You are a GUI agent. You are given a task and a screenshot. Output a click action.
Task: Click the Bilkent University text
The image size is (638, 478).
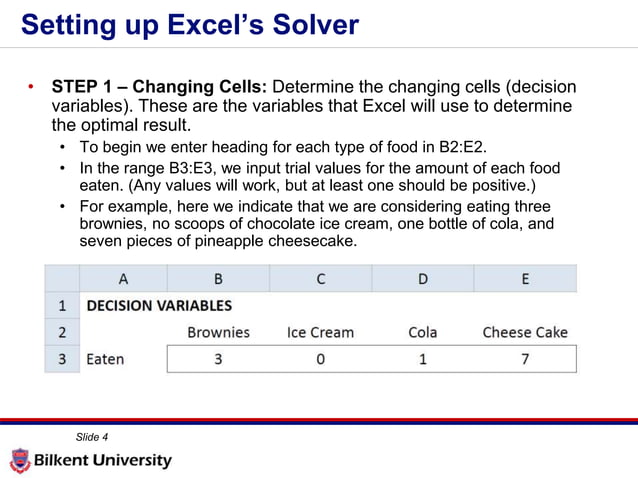[x=105, y=461]
